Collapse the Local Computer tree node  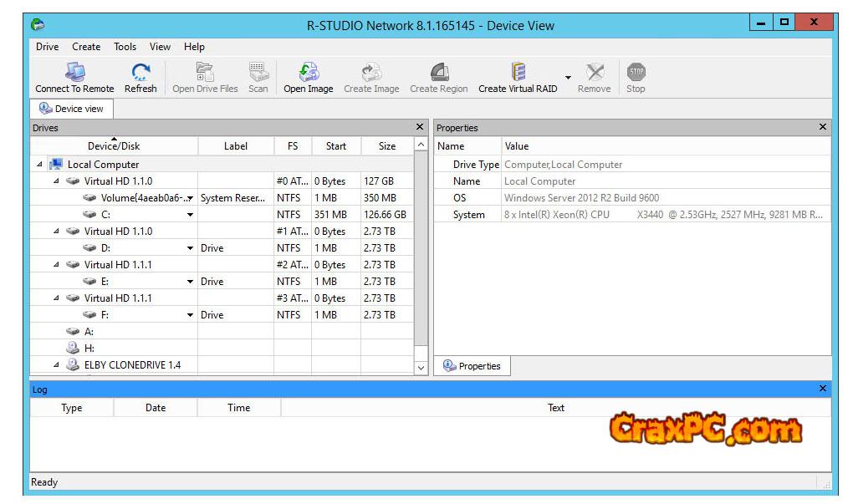39,165
